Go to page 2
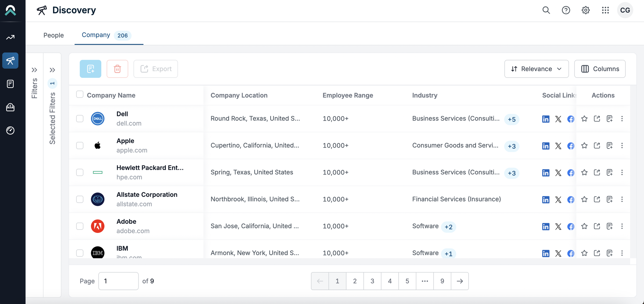This screenshot has width=644, height=304. click(355, 281)
